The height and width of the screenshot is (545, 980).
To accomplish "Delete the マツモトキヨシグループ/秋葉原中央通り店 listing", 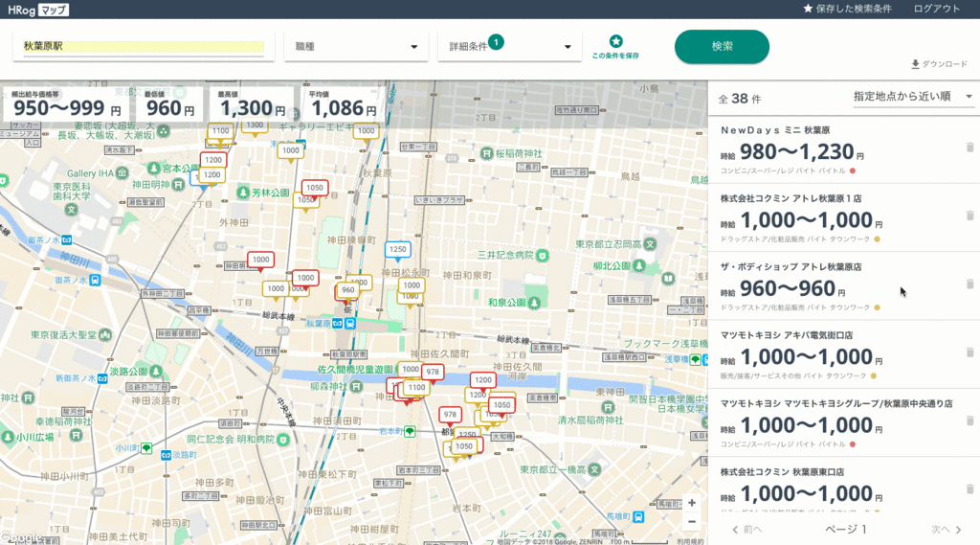I will pos(970,420).
